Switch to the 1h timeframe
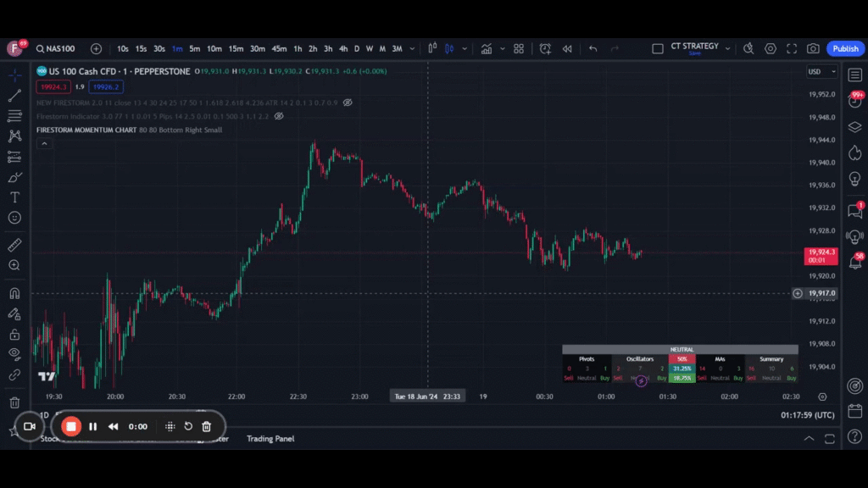 (298, 48)
